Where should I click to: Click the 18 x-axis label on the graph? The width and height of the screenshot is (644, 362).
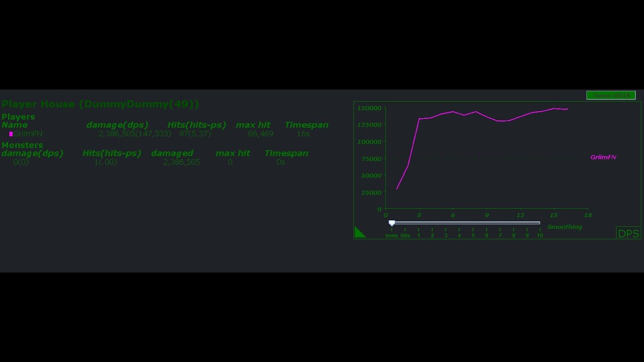(588, 215)
